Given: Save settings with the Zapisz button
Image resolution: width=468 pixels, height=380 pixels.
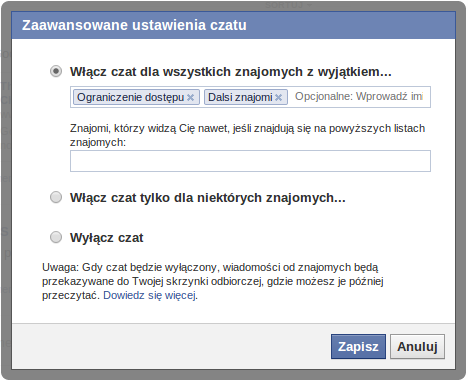Looking at the screenshot, I should tap(358, 347).
